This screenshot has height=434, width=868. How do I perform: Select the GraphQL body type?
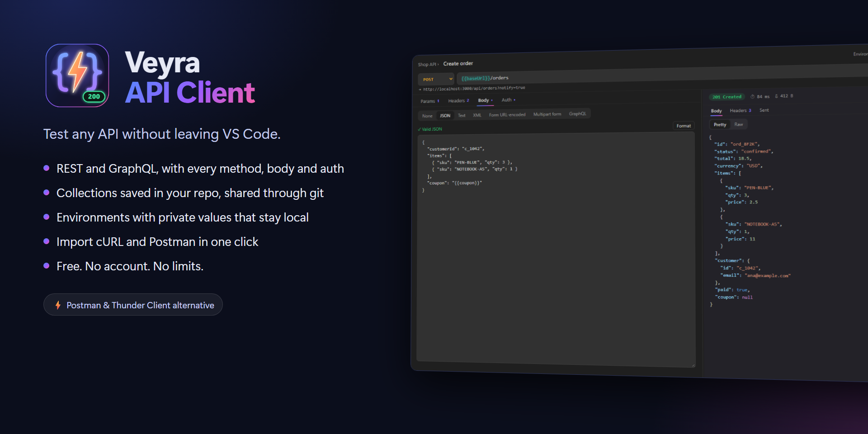[577, 114]
